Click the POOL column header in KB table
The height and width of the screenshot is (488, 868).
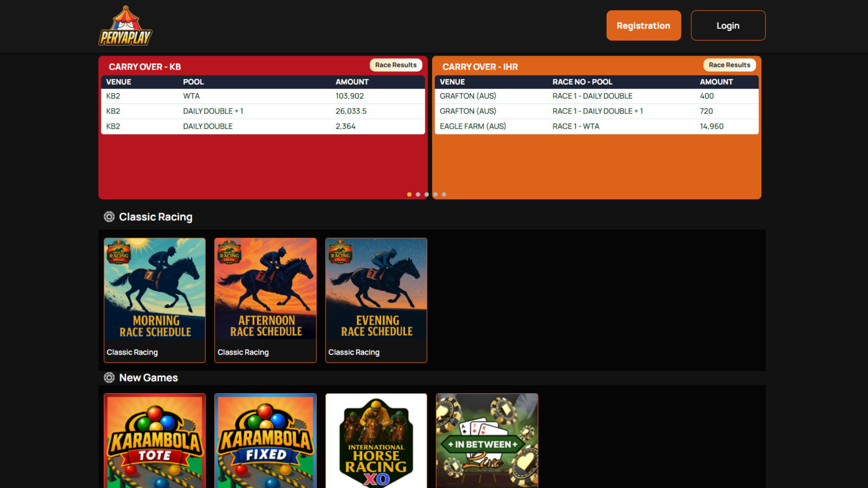pyautogui.click(x=193, y=82)
